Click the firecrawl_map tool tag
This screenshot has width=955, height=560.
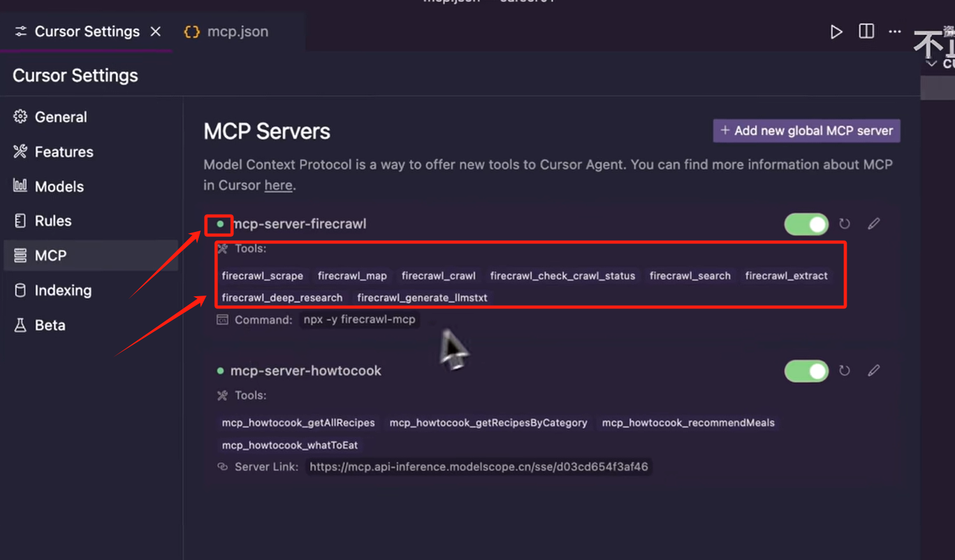(x=352, y=276)
